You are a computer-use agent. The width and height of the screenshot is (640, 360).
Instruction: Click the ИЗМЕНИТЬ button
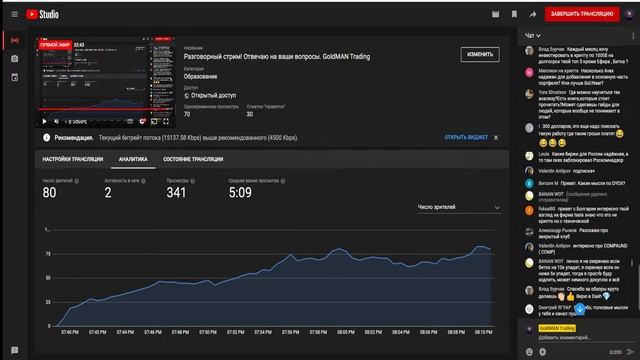pyautogui.click(x=480, y=54)
